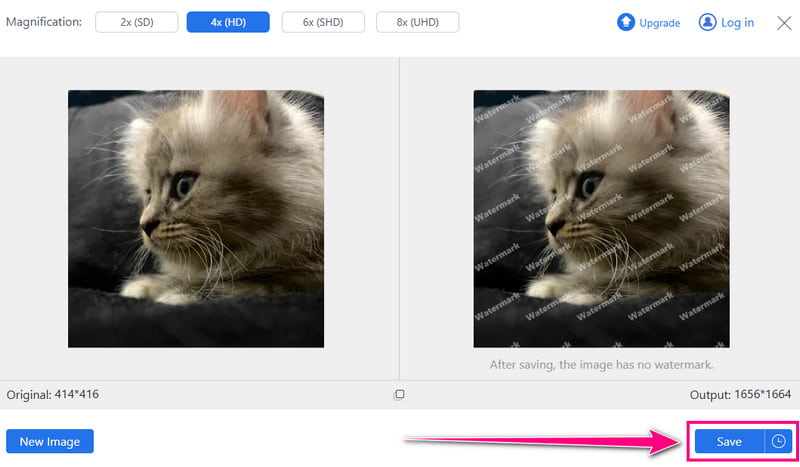Click the 'After saving' watermark notice
The width and height of the screenshot is (800, 467).
(602, 365)
